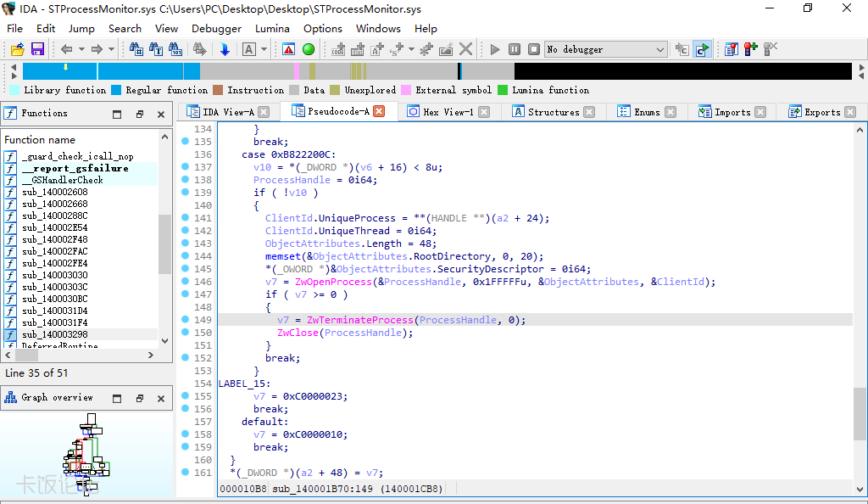Click the Pause process toolbar button

[x=515, y=49]
